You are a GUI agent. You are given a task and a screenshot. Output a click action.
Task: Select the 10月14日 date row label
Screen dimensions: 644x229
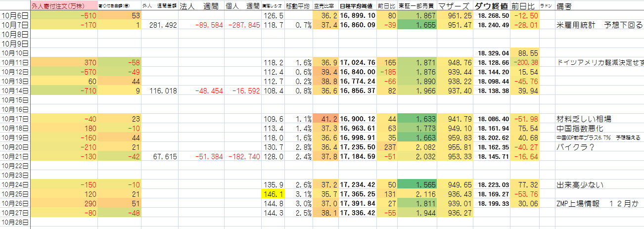[15, 91]
